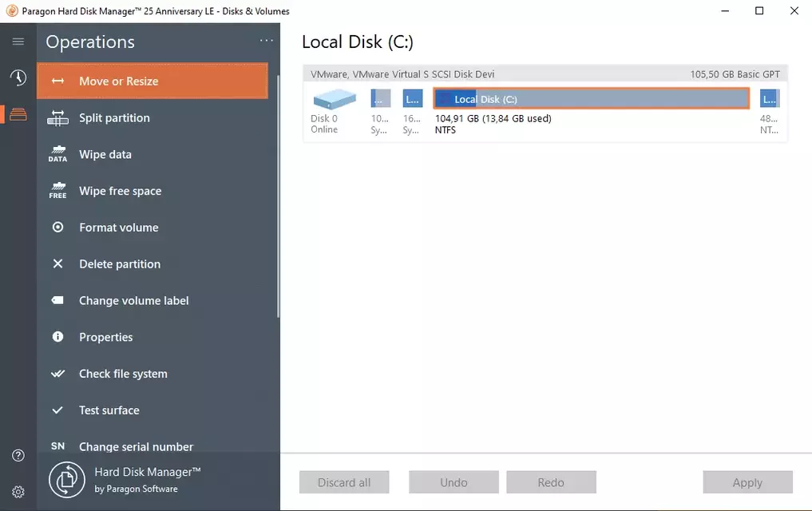Select the Disks & Volumes sidebar icon

coord(18,114)
